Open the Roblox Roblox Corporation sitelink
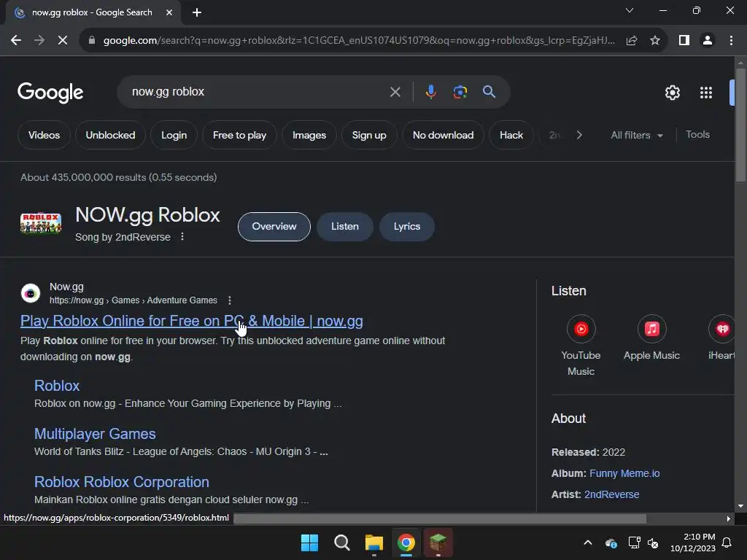This screenshot has width=747, height=560. [122, 482]
